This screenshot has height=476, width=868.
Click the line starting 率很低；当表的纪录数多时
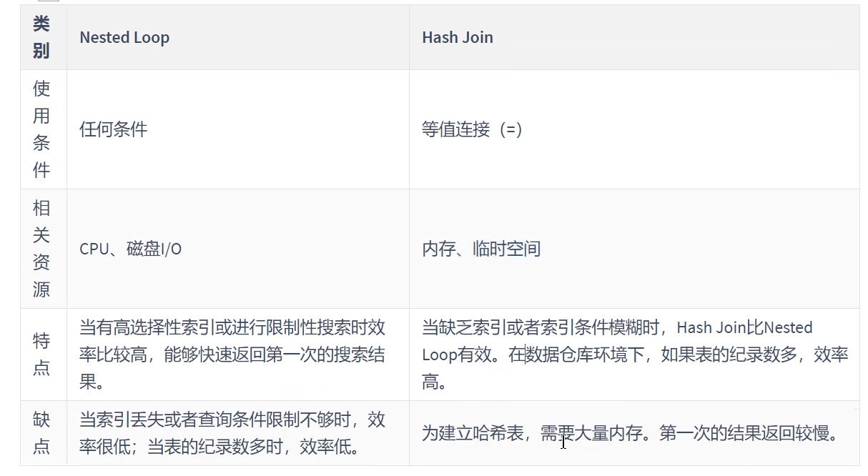coord(219,447)
